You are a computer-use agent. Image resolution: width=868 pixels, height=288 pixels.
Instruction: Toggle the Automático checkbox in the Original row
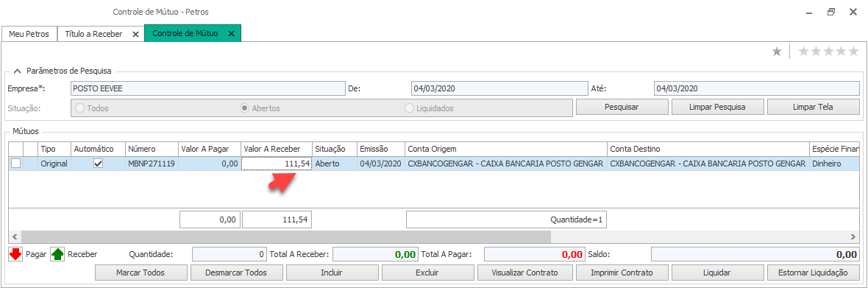[98, 164]
